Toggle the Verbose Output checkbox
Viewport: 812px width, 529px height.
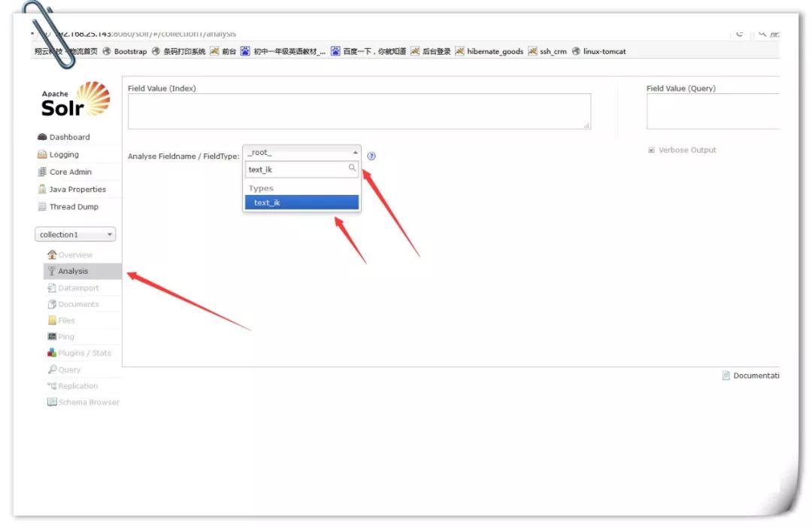pos(651,150)
